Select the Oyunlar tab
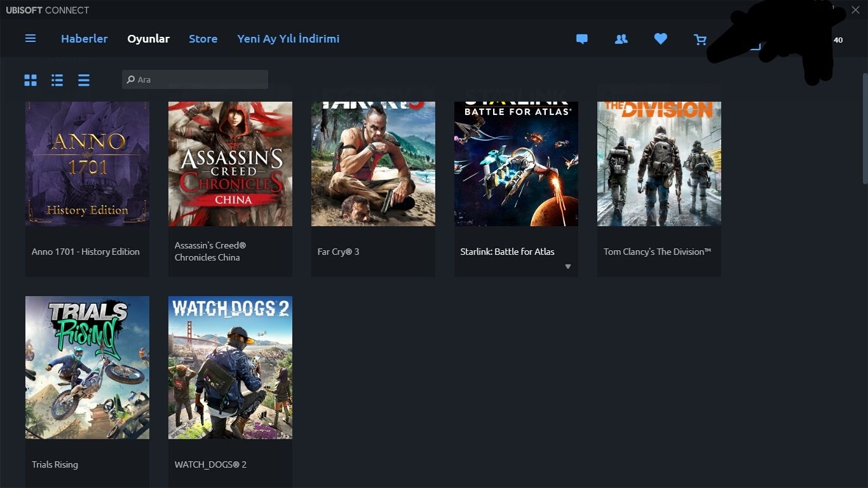Screen dimensions: 868x488 coord(149,39)
